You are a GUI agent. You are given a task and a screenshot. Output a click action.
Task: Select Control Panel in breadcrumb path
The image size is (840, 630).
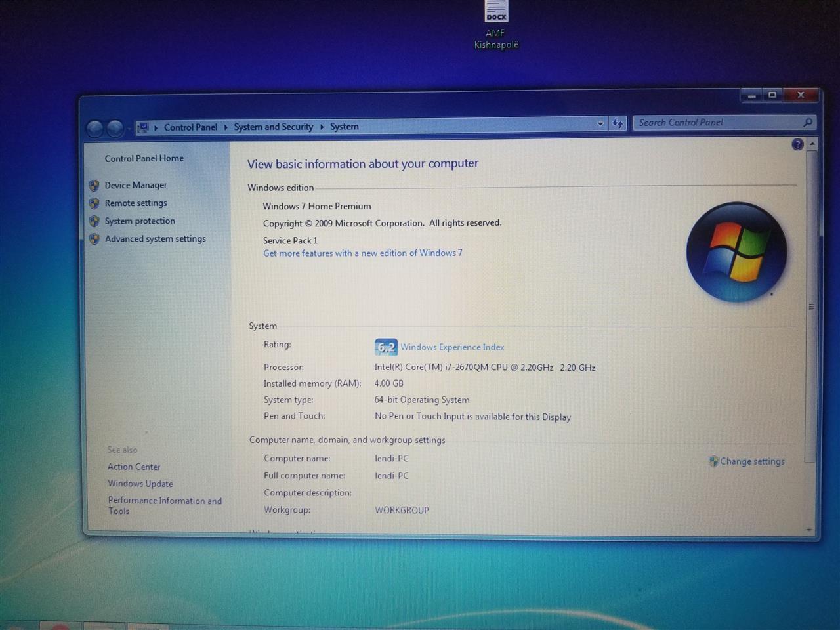point(190,127)
